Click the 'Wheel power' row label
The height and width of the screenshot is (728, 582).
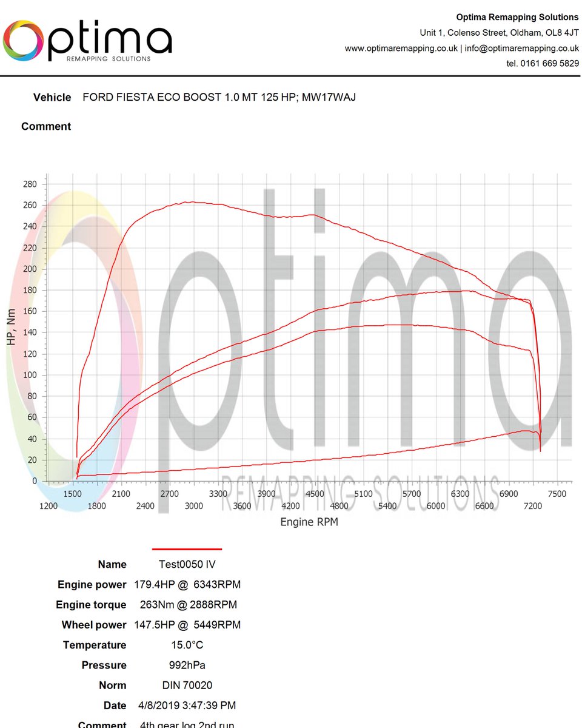(x=94, y=625)
